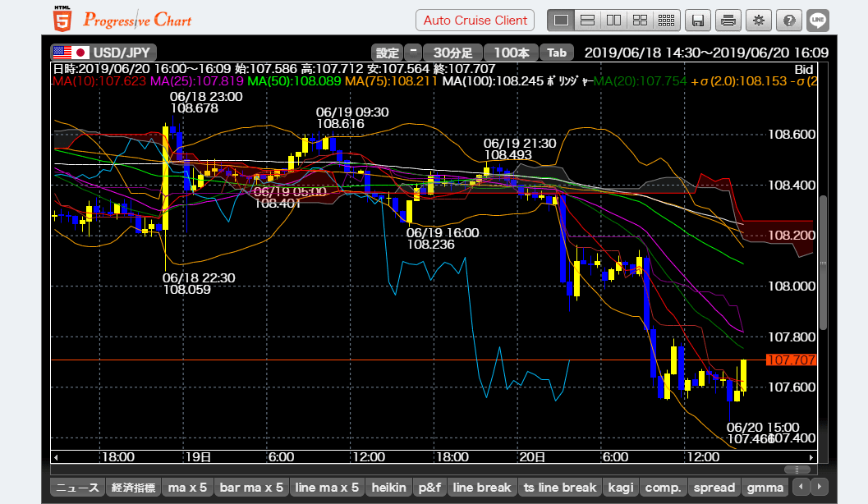Select two-row split layout icon
Screen dimensions: 868x504
587,21
